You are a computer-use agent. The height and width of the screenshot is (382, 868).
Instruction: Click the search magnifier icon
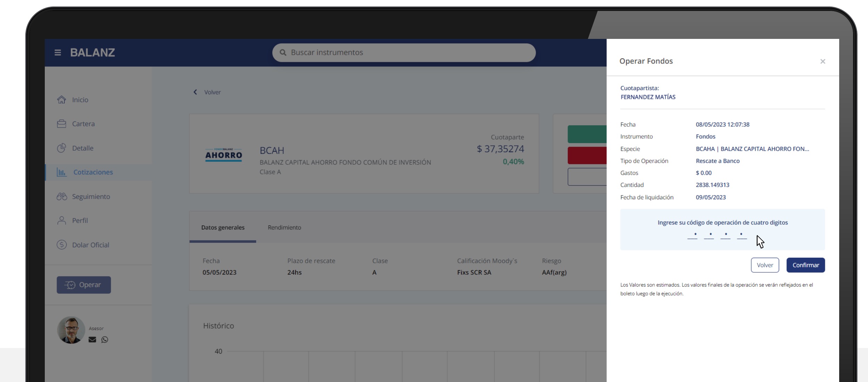pyautogui.click(x=283, y=52)
